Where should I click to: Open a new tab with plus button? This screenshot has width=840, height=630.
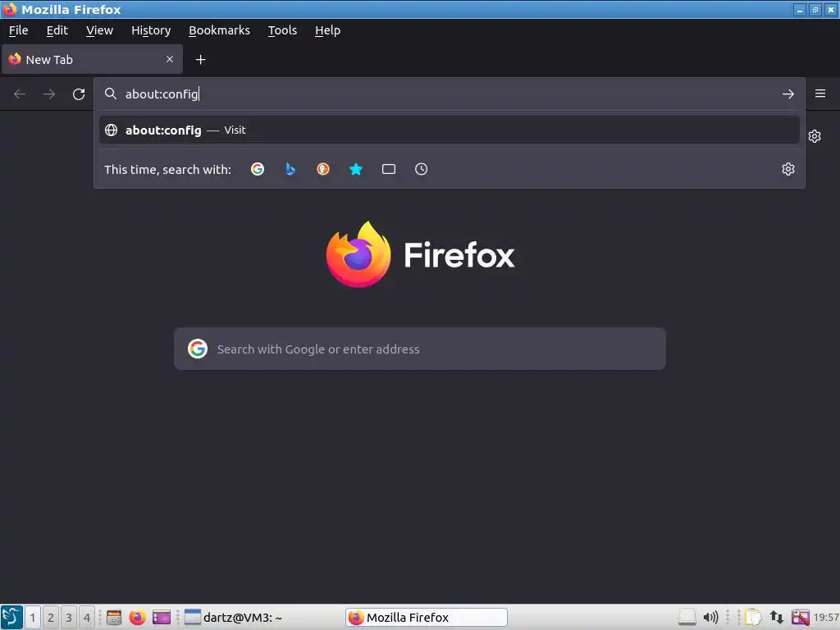pyautogui.click(x=200, y=59)
